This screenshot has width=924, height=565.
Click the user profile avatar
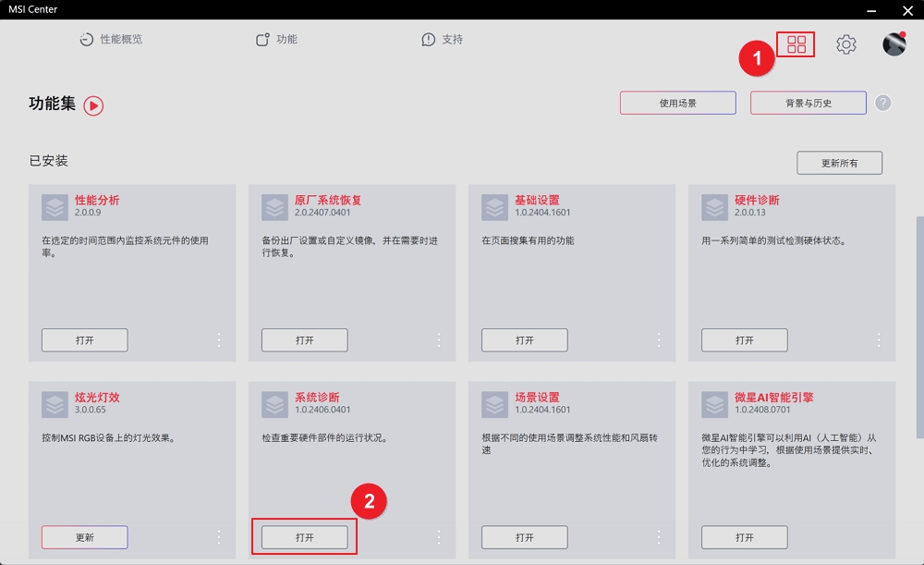pos(894,43)
